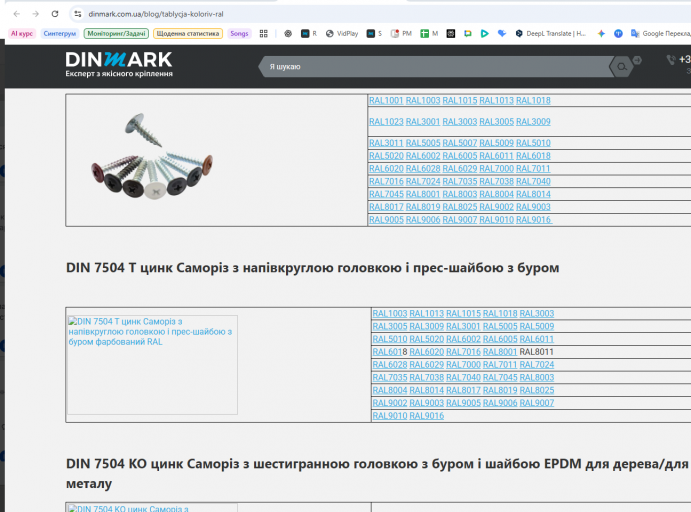Open the S bookmark
Image resolution: width=691 pixels, height=512 pixels.
[x=374, y=33]
